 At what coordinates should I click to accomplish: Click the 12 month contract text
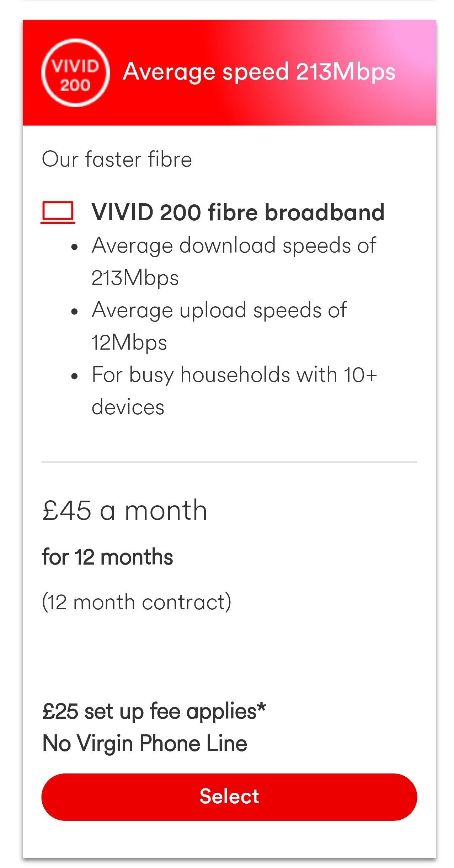tap(137, 602)
